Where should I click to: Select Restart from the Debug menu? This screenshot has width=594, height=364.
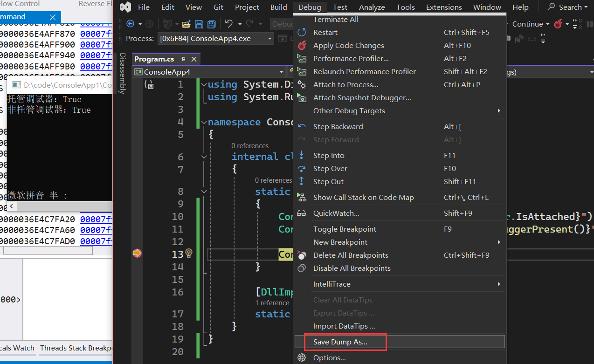pos(400,32)
